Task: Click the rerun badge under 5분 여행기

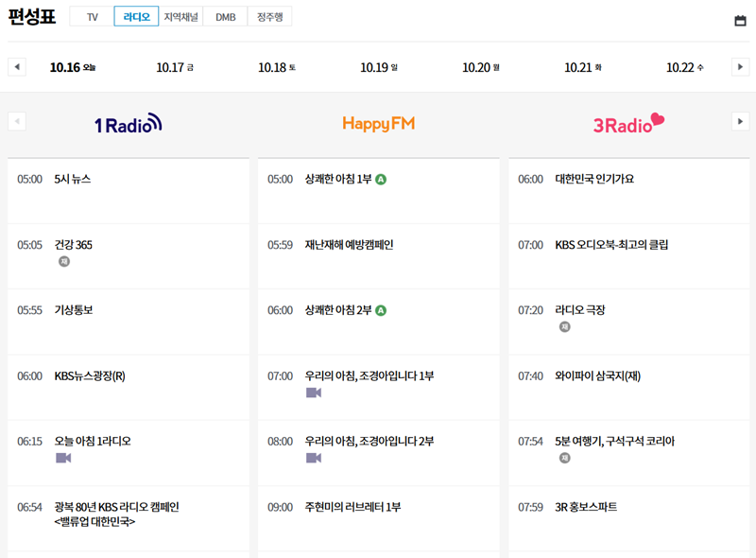Action: 564,458
